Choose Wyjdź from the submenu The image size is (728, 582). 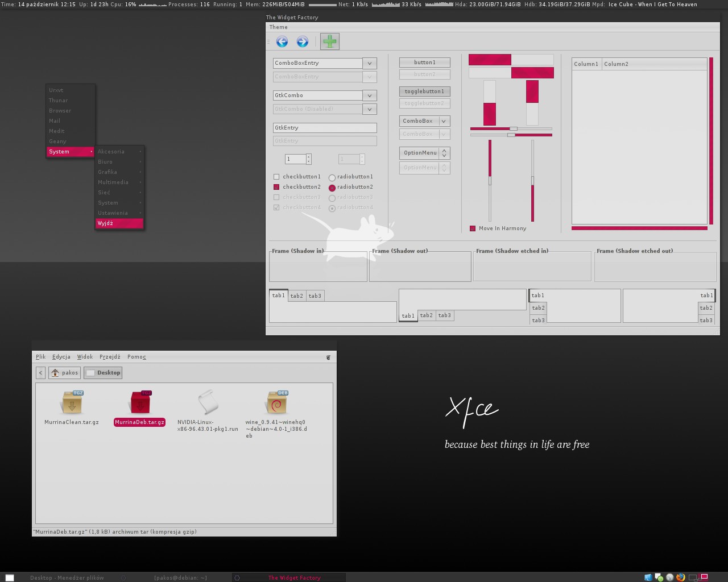coord(119,223)
